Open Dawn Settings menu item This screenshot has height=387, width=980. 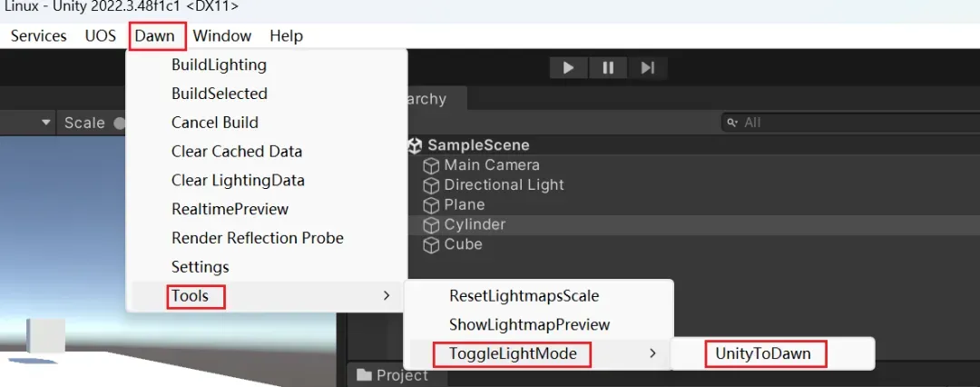click(x=267, y=267)
